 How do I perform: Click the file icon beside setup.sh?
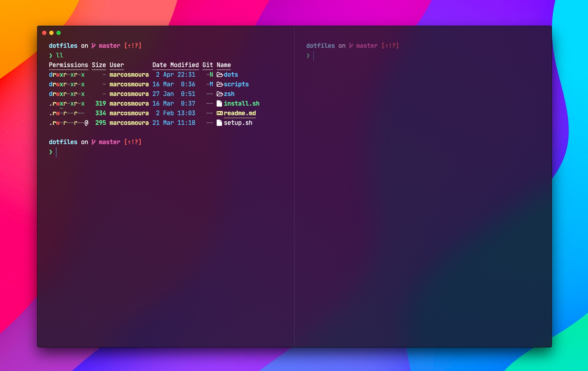(219, 123)
